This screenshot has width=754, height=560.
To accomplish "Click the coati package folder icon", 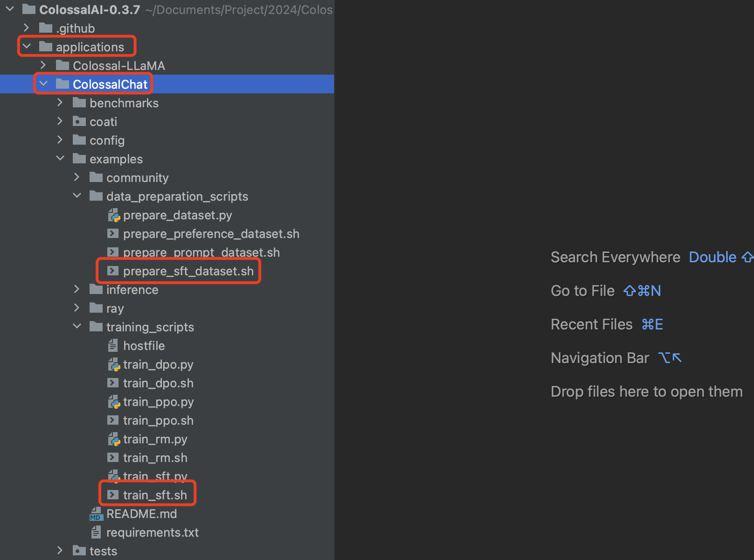I will [x=79, y=121].
